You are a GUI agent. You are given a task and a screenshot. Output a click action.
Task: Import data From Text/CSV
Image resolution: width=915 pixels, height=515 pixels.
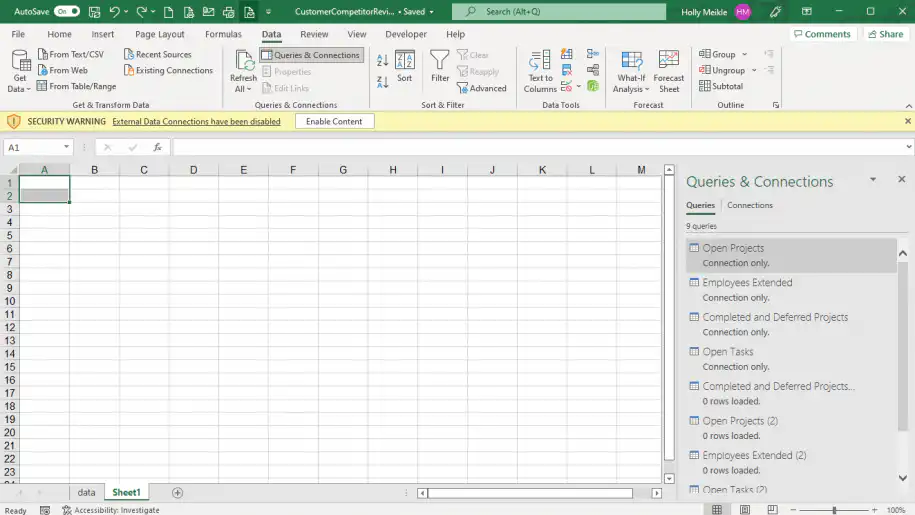pos(71,54)
